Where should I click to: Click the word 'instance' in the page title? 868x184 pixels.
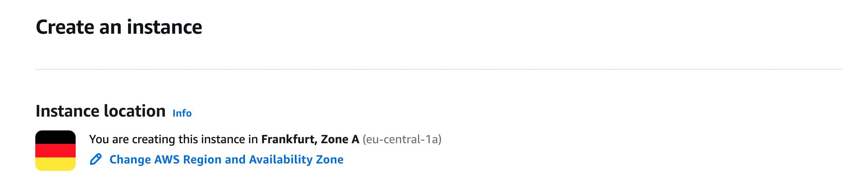click(x=164, y=27)
